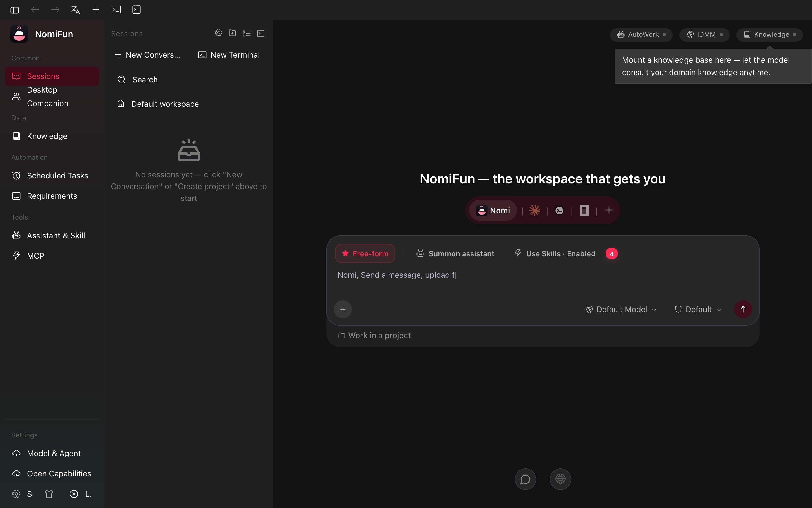Send message with the red arrow button
Screen dimensions: 812x508
743,309
